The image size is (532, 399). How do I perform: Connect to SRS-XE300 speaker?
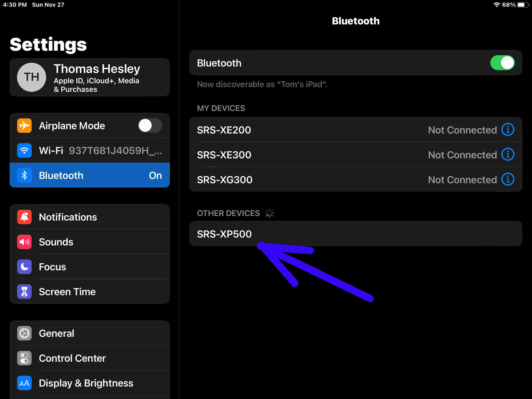point(356,154)
